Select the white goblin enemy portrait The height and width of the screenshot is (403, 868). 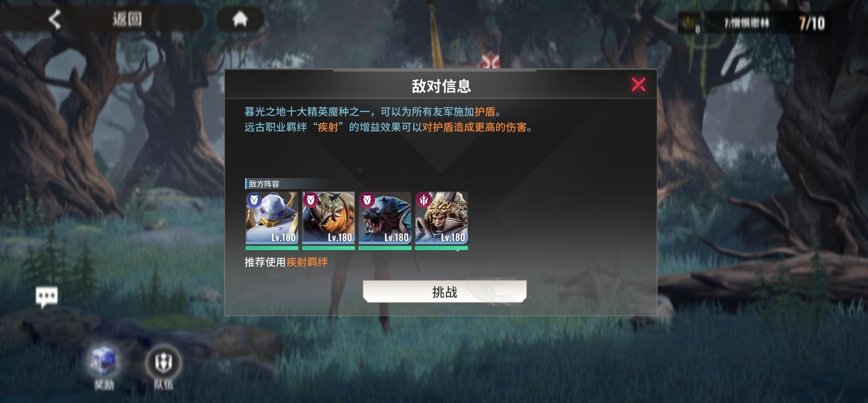272,218
